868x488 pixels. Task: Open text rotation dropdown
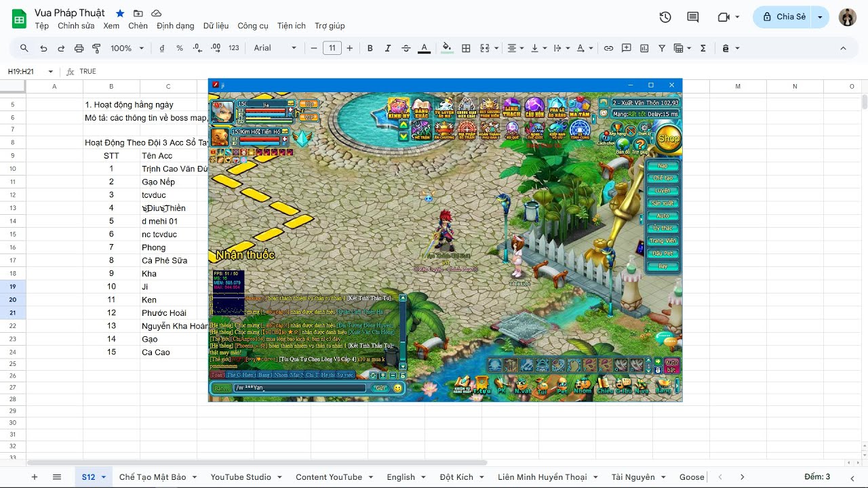(x=584, y=48)
